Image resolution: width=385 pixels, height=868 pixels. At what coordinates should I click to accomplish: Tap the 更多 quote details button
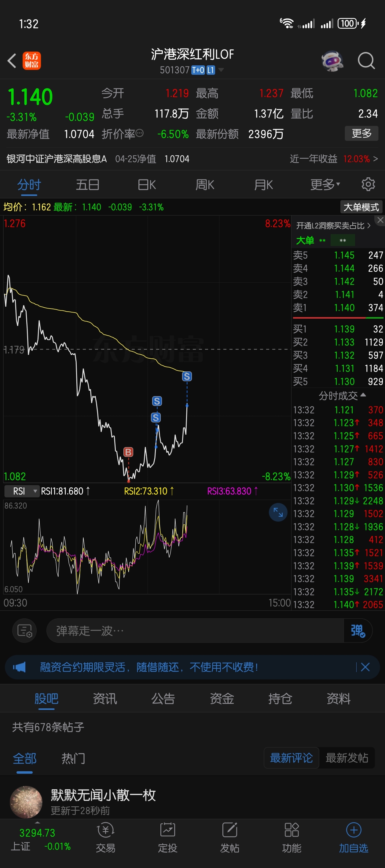pos(361,133)
